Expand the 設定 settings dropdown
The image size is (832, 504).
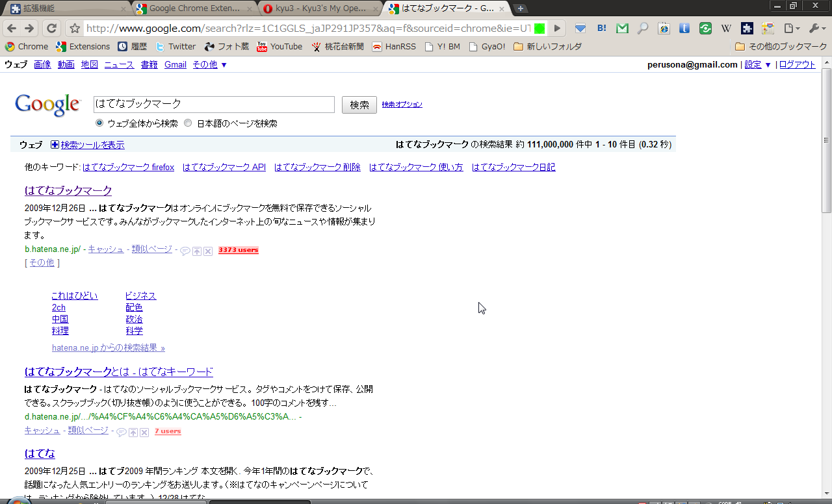pyautogui.click(x=757, y=65)
